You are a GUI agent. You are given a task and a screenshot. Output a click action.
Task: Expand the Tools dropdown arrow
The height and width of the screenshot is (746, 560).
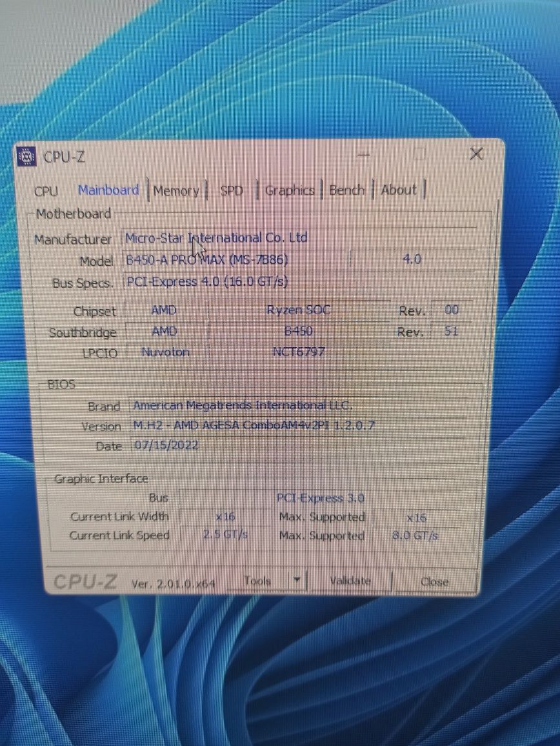tap(297, 581)
